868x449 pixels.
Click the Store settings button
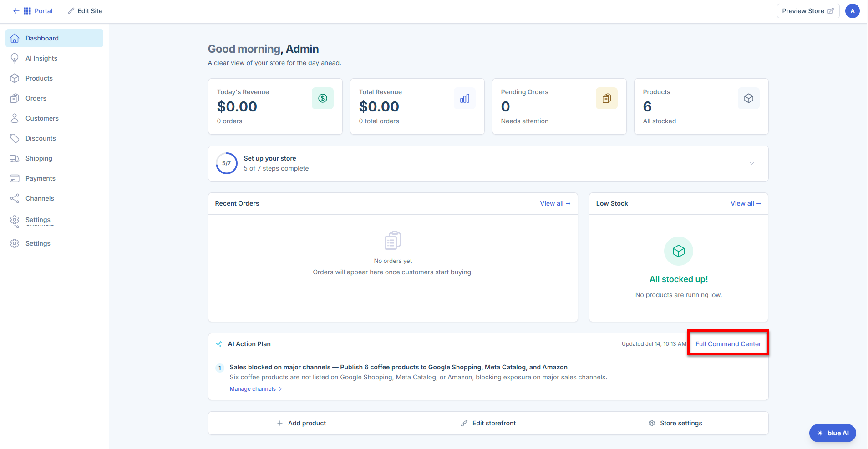675,423
